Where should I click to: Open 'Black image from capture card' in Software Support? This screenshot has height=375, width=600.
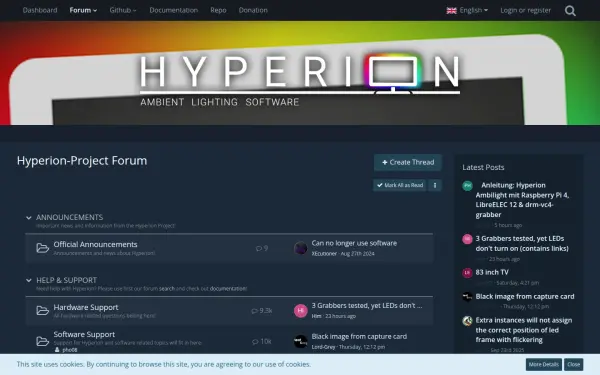[x=359, y=337]
